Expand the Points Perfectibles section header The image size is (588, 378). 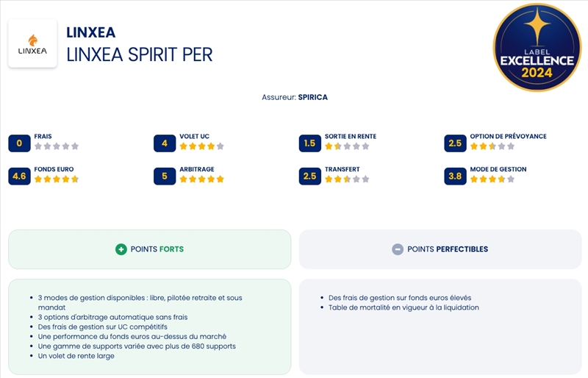[x=440, y=249]
